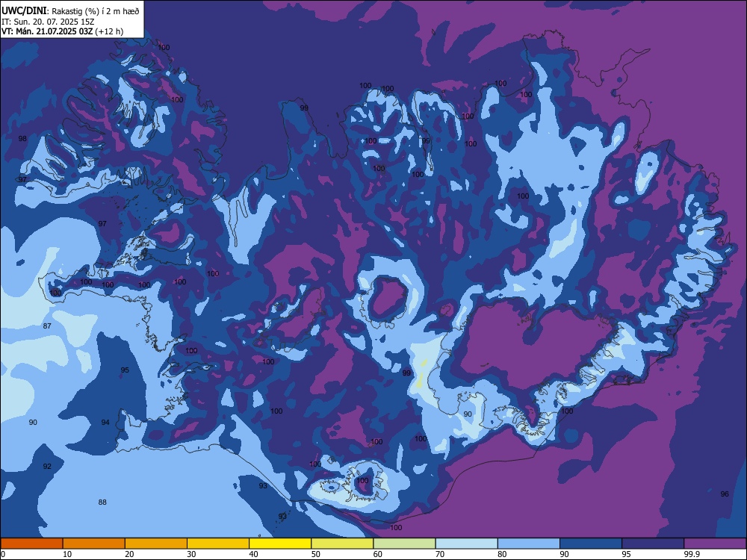Select the 90–95 medium blue legend swatch
Screen dimensions: 747x560
pos(591,544)
